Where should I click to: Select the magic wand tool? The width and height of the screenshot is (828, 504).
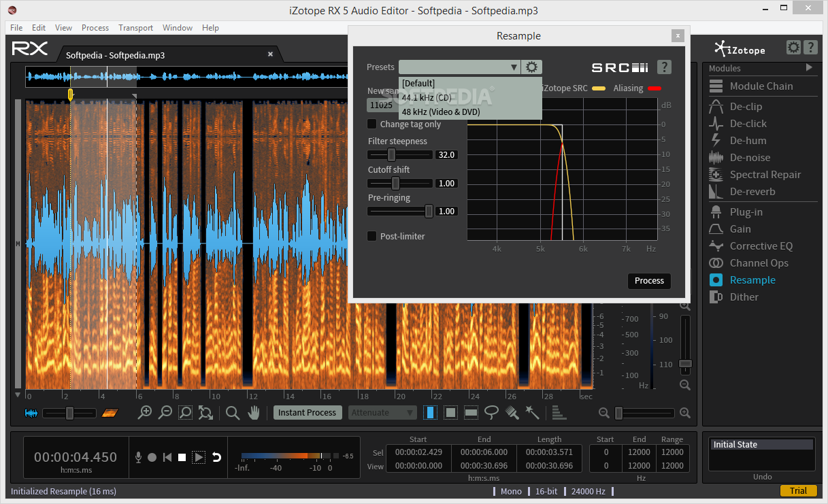pyautogui.click(x=532, y=412)
